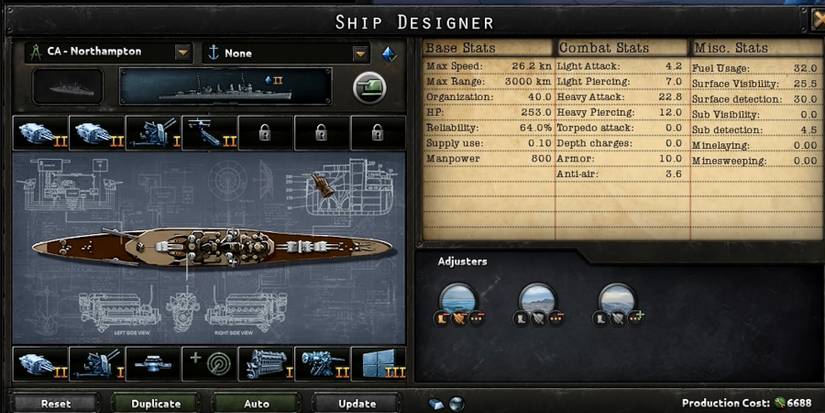
Task: Select the Combat Stats header
Action: pyautogui.click(x=603, y=48)
